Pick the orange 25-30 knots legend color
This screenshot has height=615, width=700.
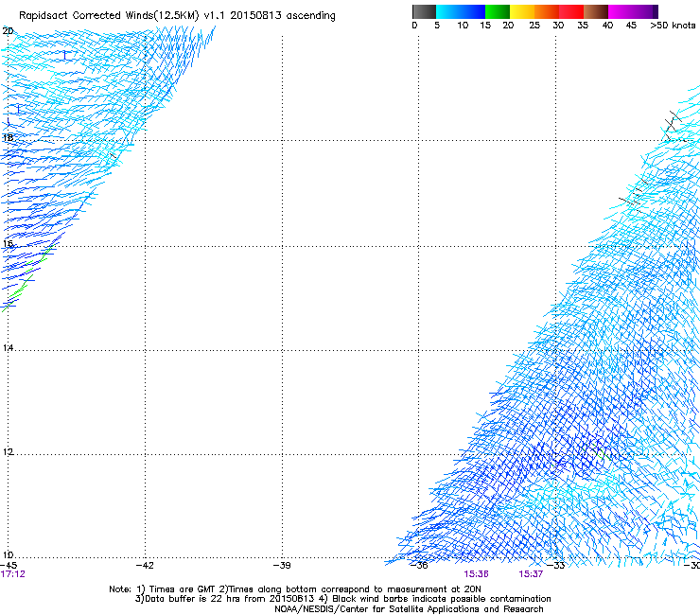coord(547,11)
